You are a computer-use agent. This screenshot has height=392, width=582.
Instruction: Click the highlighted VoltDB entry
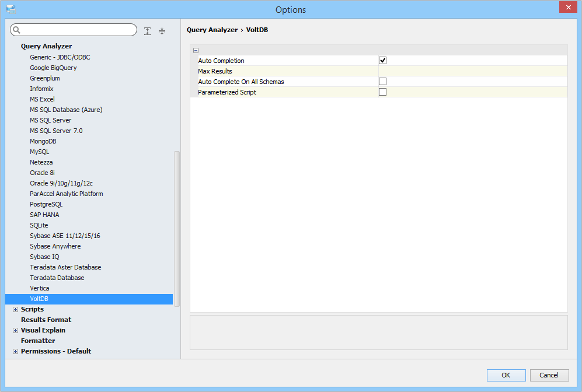coord(89,299)
